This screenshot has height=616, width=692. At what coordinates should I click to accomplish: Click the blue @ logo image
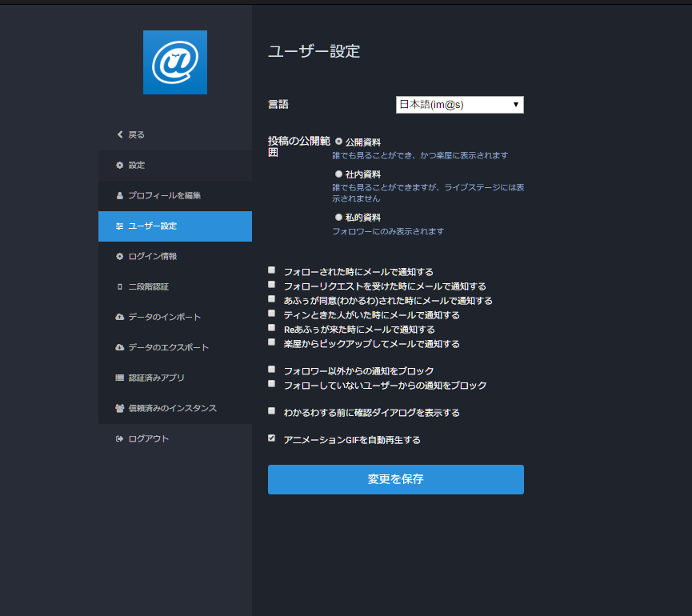(175, 62)
